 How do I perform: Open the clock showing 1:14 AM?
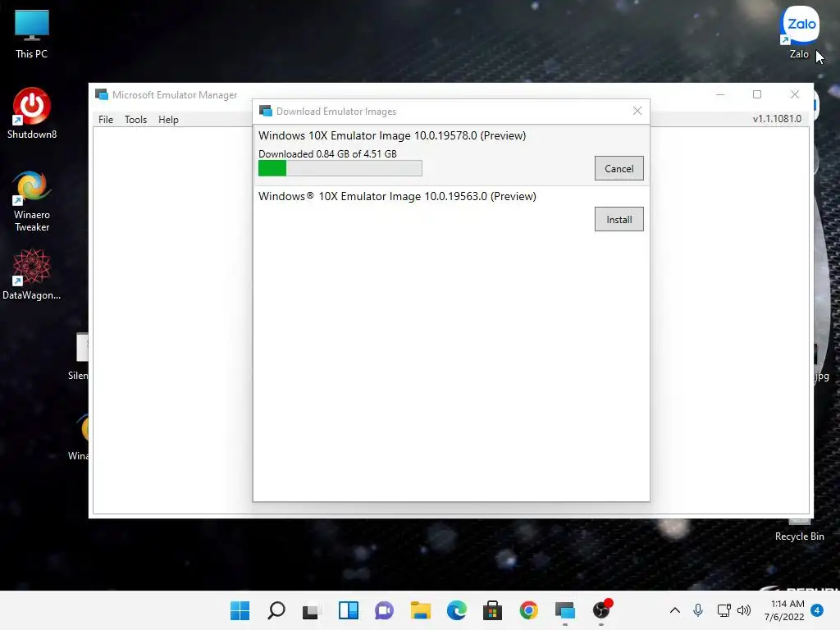(x=784, y=610)
